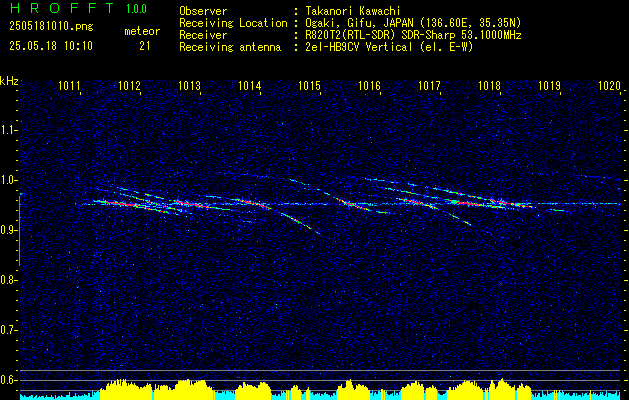629x400 pixels.
Task: Click the 1.0 frequency axis label
Action: 8,180
